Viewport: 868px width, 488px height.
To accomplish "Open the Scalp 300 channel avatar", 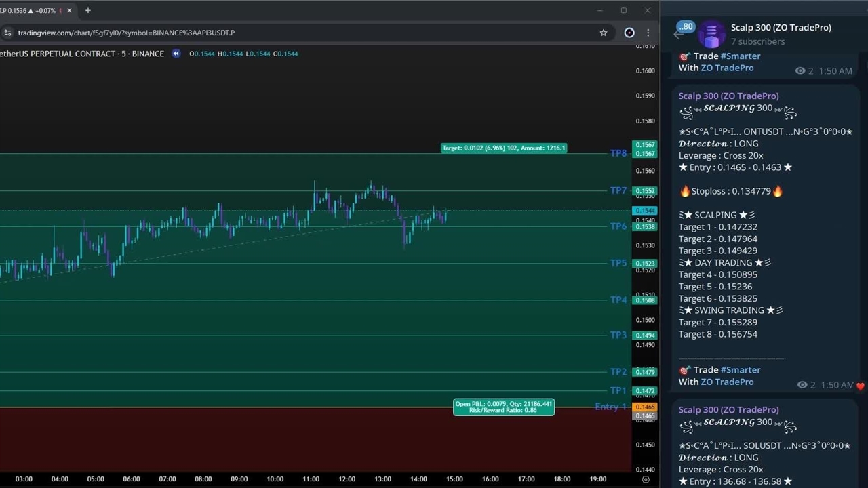I will (711, 34).
